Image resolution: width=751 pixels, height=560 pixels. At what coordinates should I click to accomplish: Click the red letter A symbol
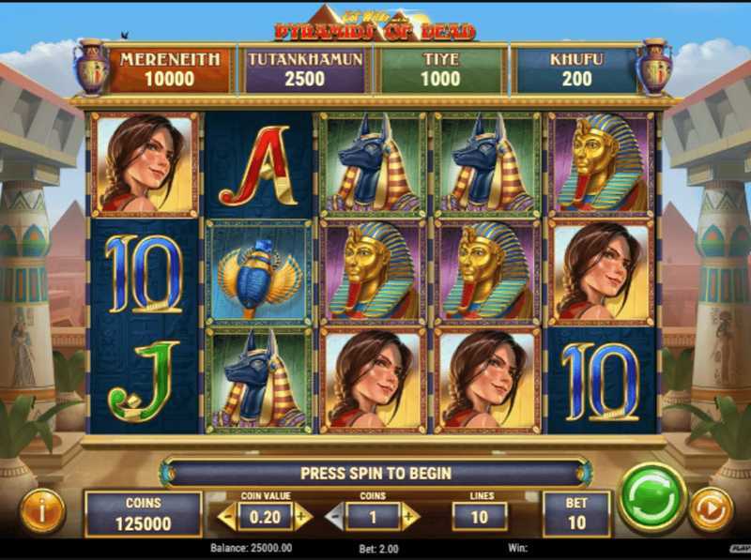click(259, 165)
